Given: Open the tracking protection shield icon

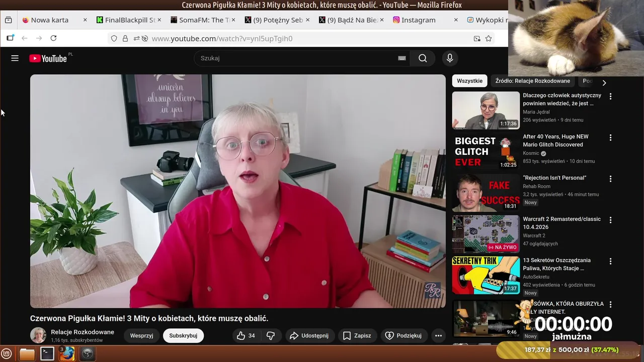Looking at the screenshot, I should click(114, 38).
